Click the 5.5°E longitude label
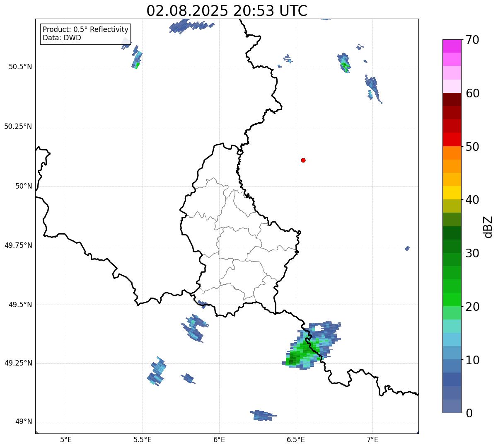Image resolution: width=498 pixels, height=448 pixels. point(143,439)
